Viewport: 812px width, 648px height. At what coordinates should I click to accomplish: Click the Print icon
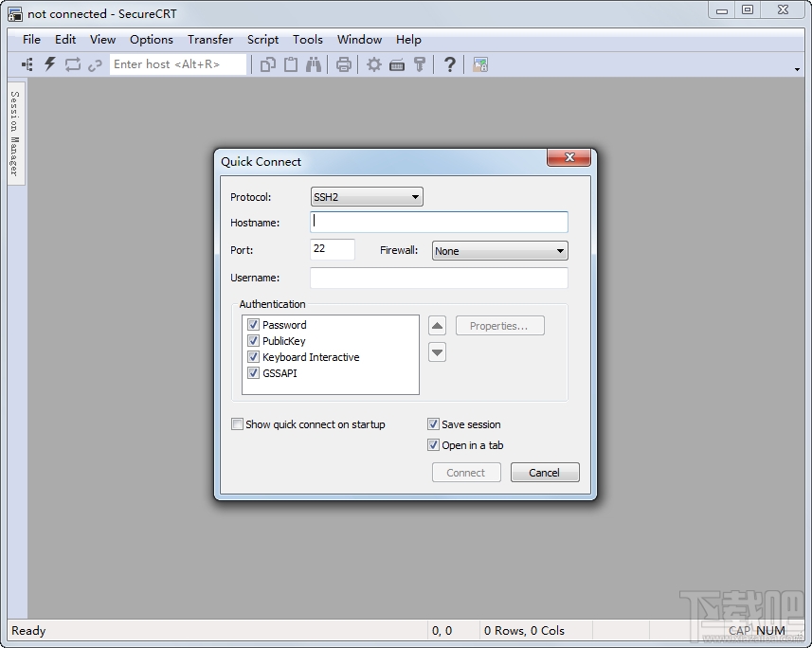[343, 64]
